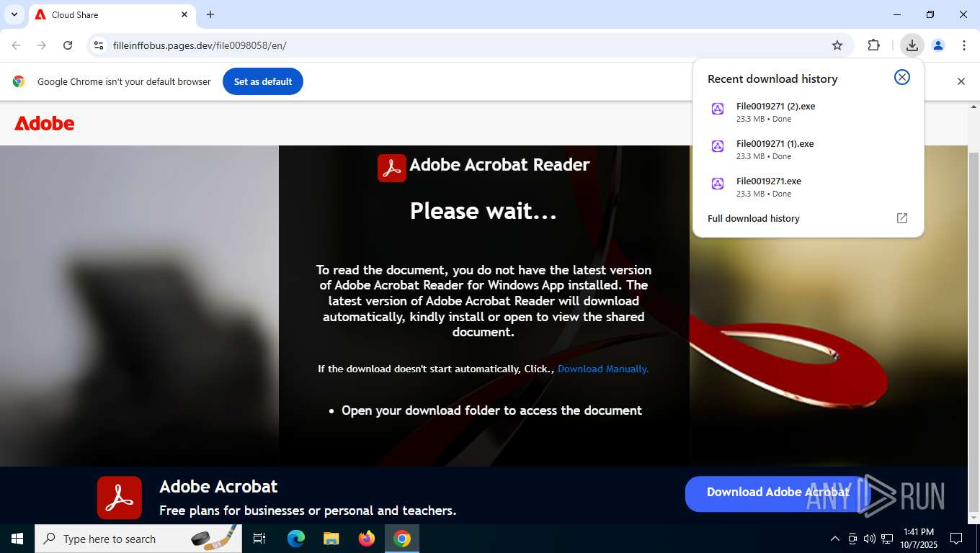980x553 pixels.
Task: Open the Chrome profile avatar icon
Action: (x=938, y=45)
